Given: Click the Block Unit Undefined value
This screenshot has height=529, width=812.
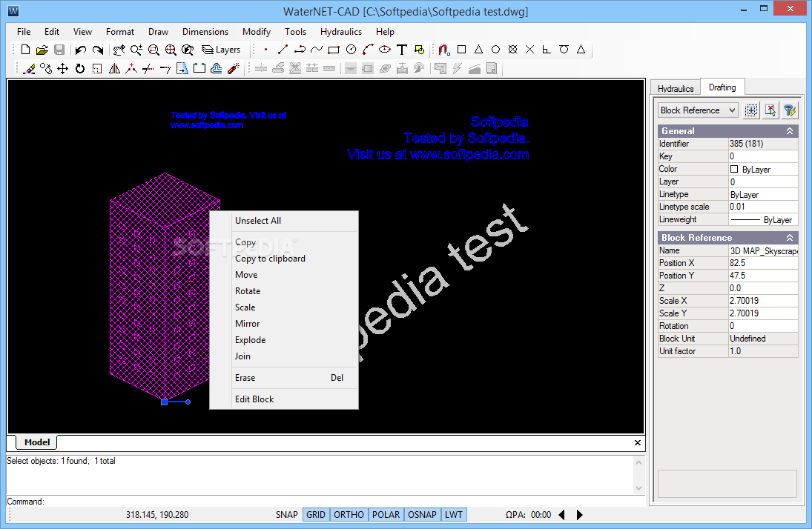Looking at the screenshot, I should pos(763,339).
